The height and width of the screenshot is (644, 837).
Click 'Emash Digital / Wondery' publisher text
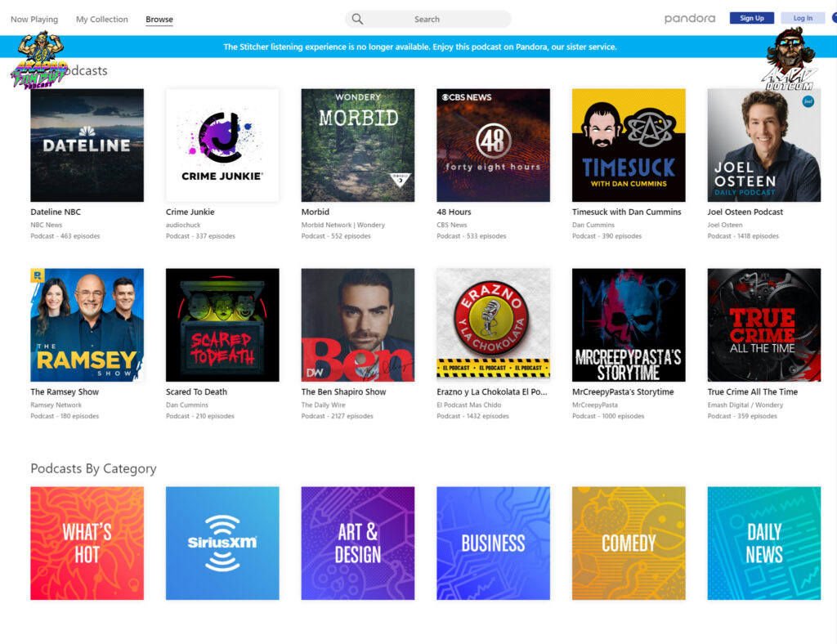point(745,405)
